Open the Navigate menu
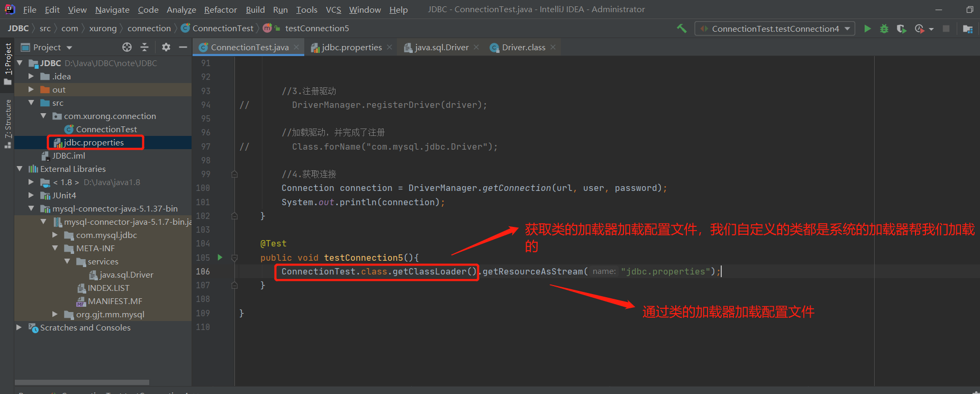Image resolution: width=980 pixels, height=394 pixels. click(x=112, y=10)
